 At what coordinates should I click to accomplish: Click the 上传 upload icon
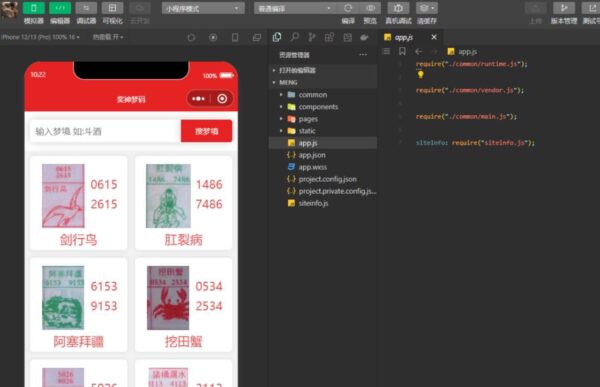(x=536, y=8)
